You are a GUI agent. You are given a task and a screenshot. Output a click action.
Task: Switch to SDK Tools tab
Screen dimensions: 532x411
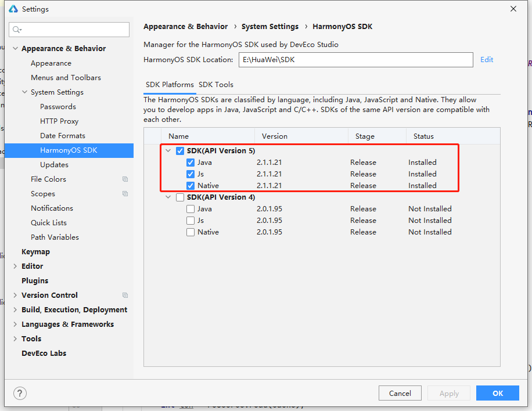[x=216, y=84]
